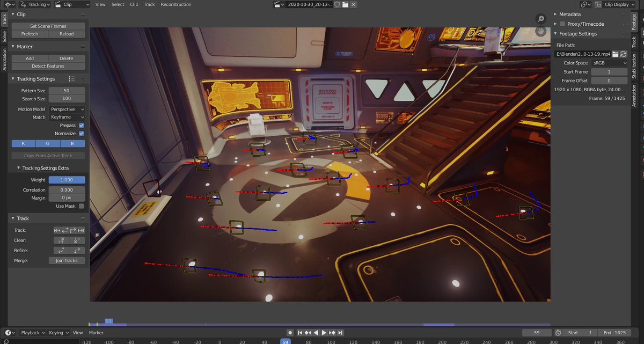This screenshot has width=644, height=344.
Task: Click the Reload button
Action: click(x=67, y=34)
